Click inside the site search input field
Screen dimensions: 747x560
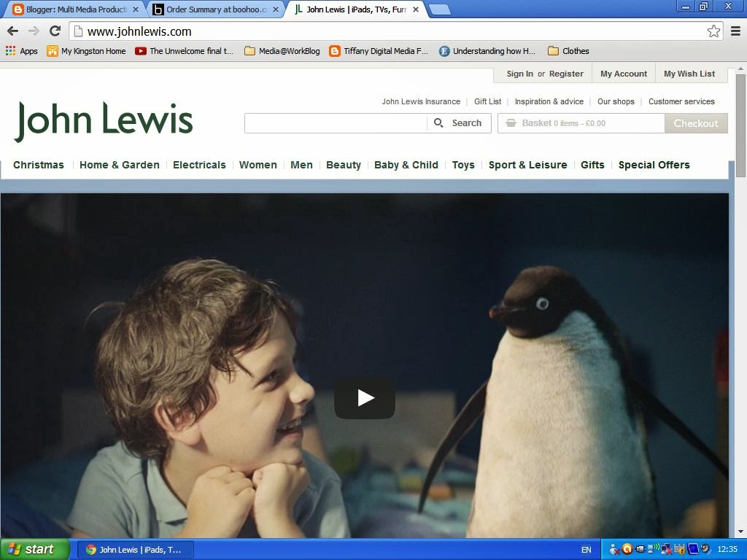[336, 123]
